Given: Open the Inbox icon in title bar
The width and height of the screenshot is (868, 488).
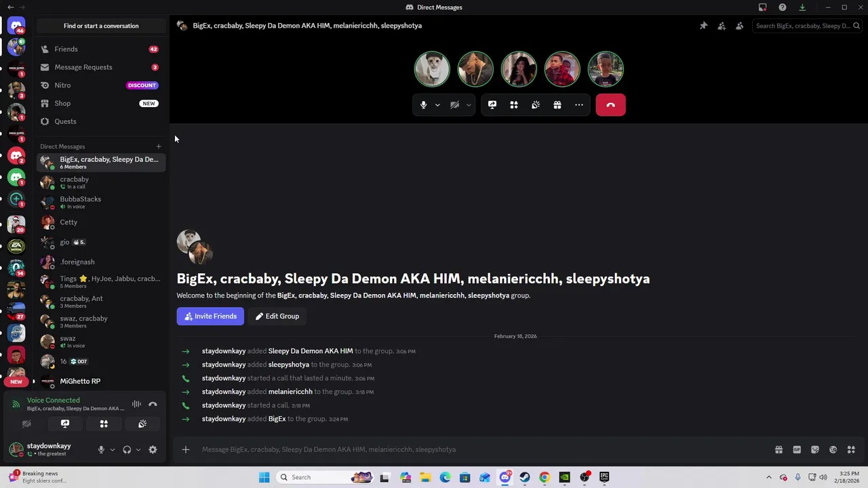Looking at the screenshot, I should pos(763,7).
